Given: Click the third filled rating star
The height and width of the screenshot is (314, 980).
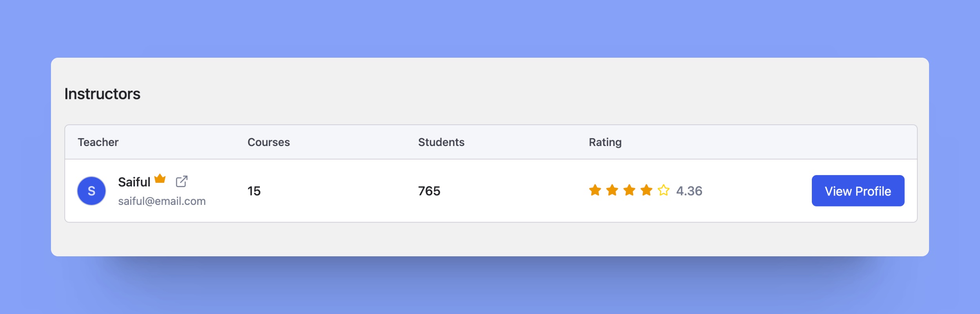Looking at the screenshot, I should pyautogui.click(x=630, y=190).
